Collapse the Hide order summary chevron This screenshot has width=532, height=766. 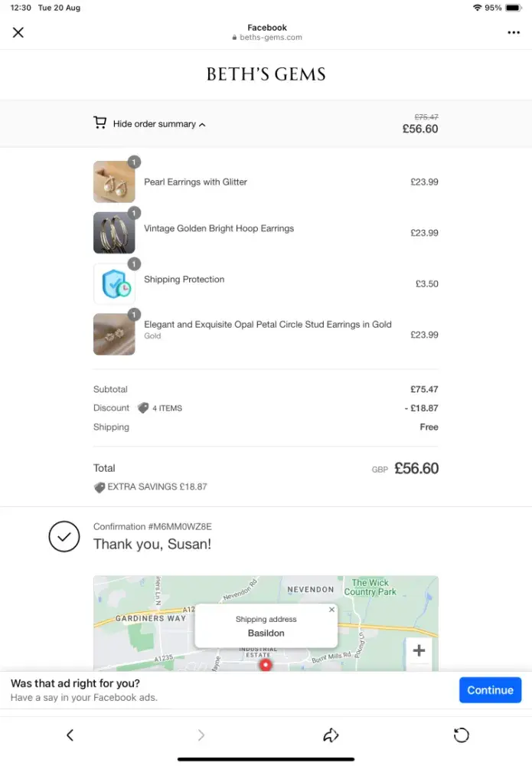tap(202, 124)
